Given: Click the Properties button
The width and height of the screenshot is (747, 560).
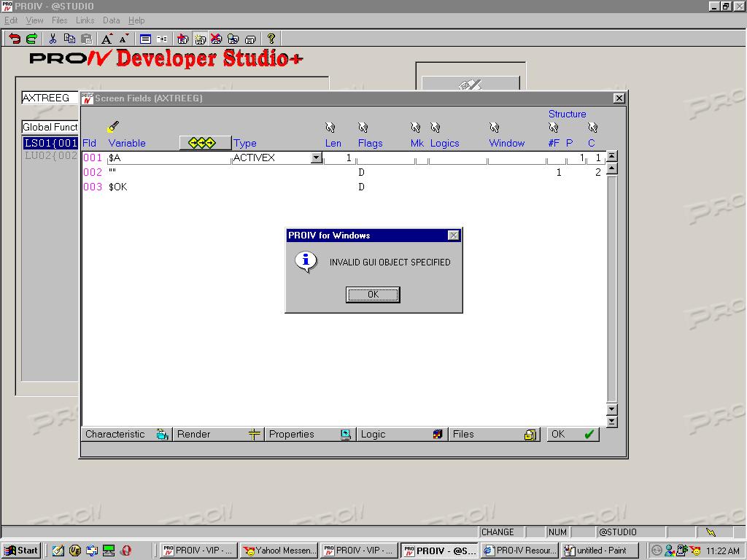Looking at the screenshot, I should click(310, 435).
